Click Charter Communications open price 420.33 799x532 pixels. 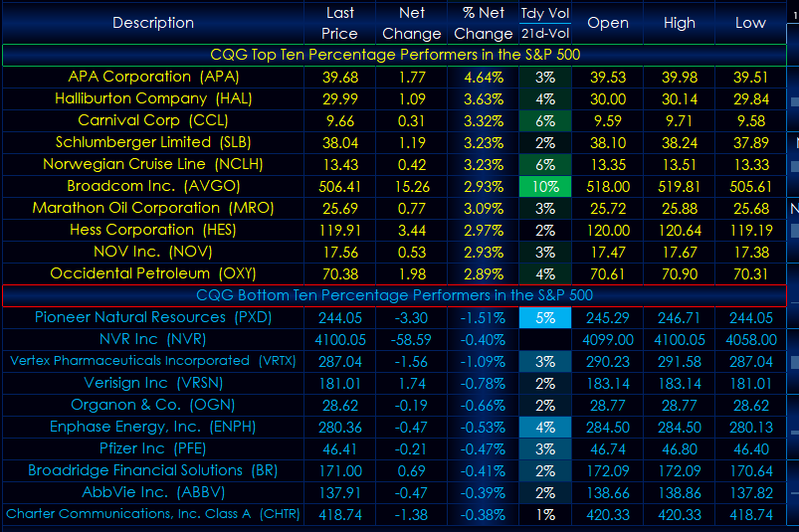point(608,515)
